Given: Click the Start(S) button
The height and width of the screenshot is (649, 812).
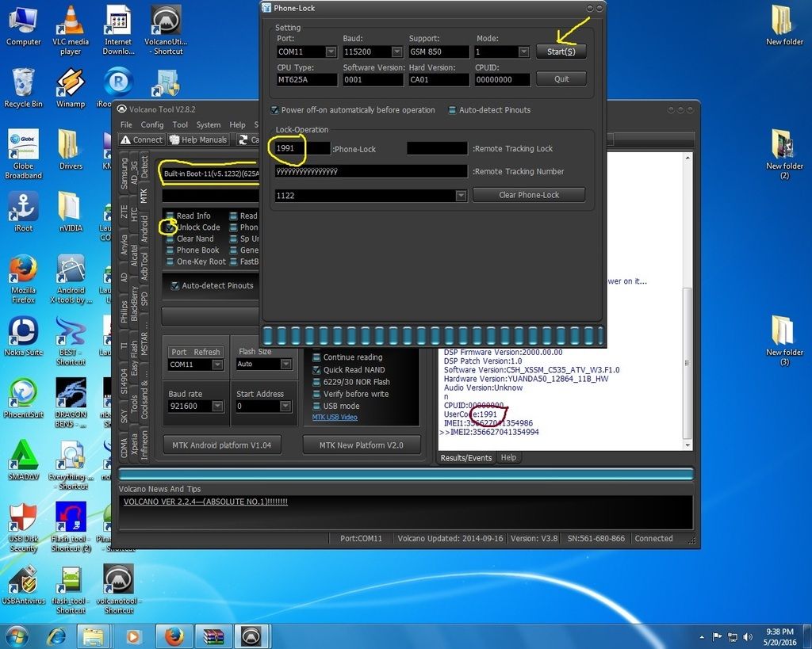Looking at the screenshot, I should coord(561,52).
